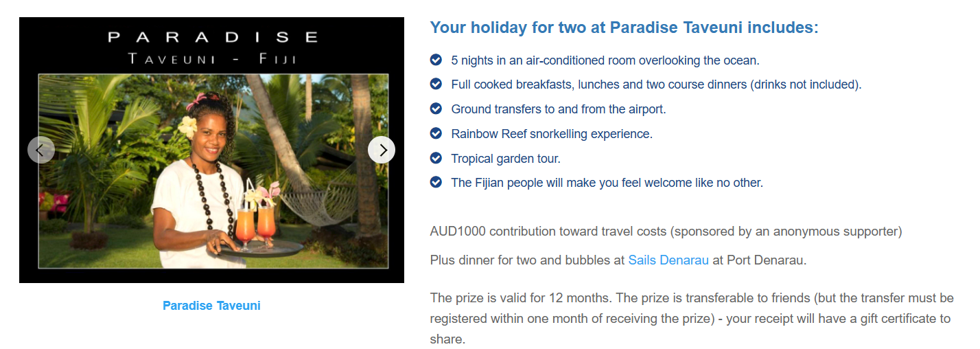The image size is (980, 349).
Task: Click the Paradise Taveuni resort photo
Action: coord(213,172)
